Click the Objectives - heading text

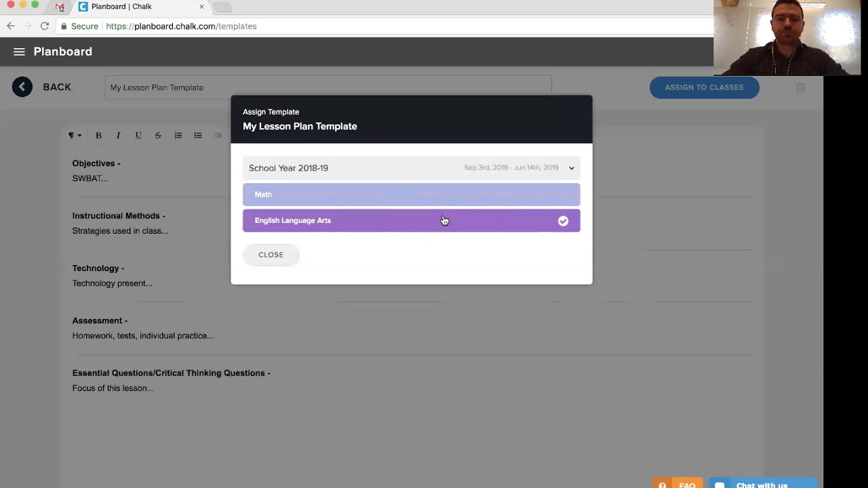(96, 163)
